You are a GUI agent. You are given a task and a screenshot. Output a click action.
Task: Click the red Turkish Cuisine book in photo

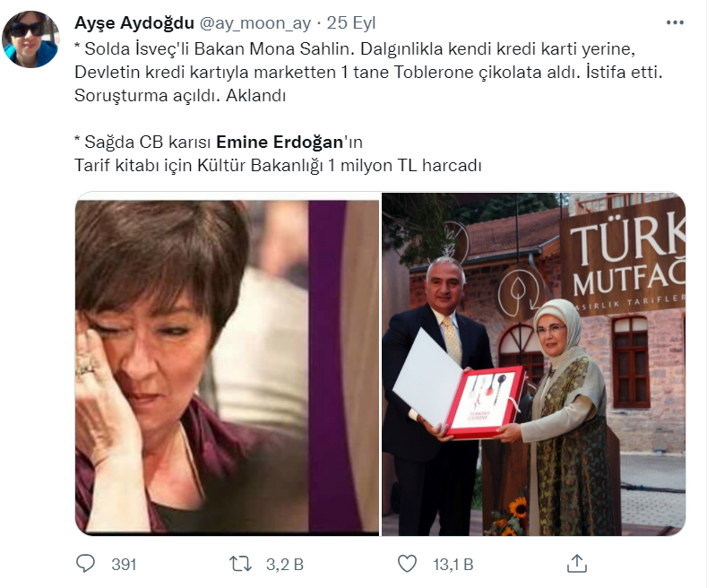[485, 402]
